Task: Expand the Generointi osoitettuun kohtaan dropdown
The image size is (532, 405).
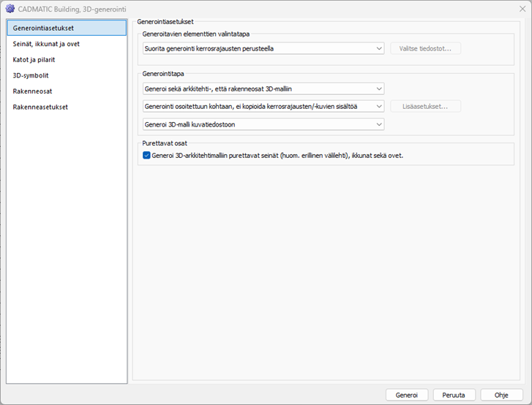Action: coord(263,107)
